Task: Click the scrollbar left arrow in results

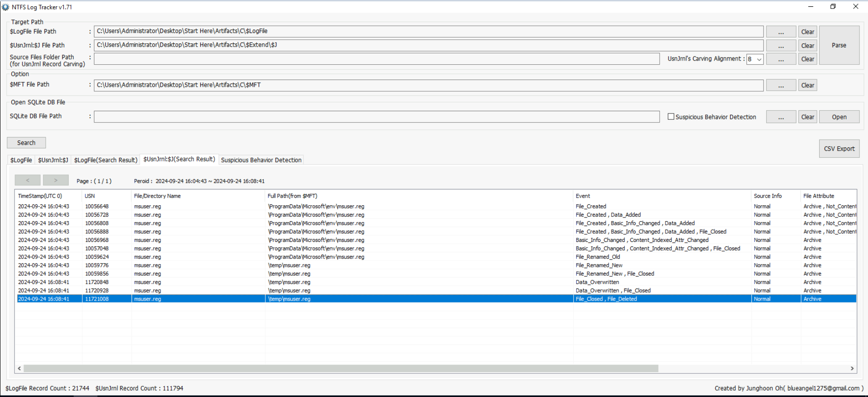Action: (19, 369)
